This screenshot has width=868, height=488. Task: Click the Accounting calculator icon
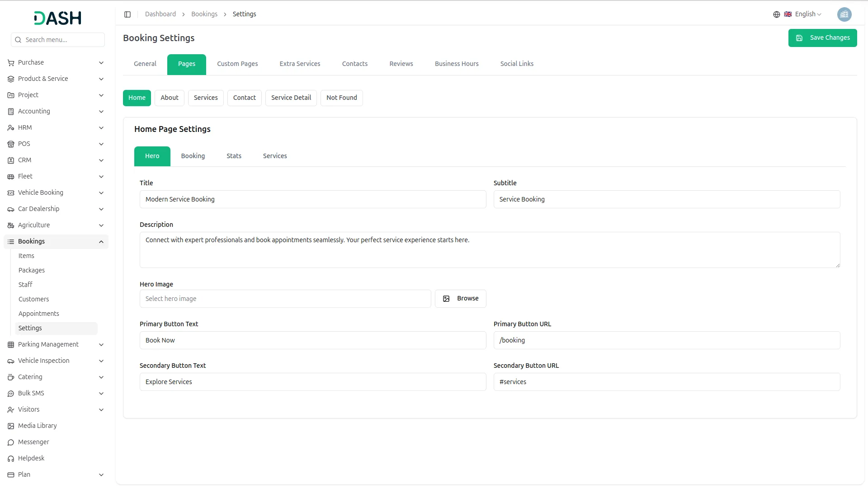[x=11, y=112]
